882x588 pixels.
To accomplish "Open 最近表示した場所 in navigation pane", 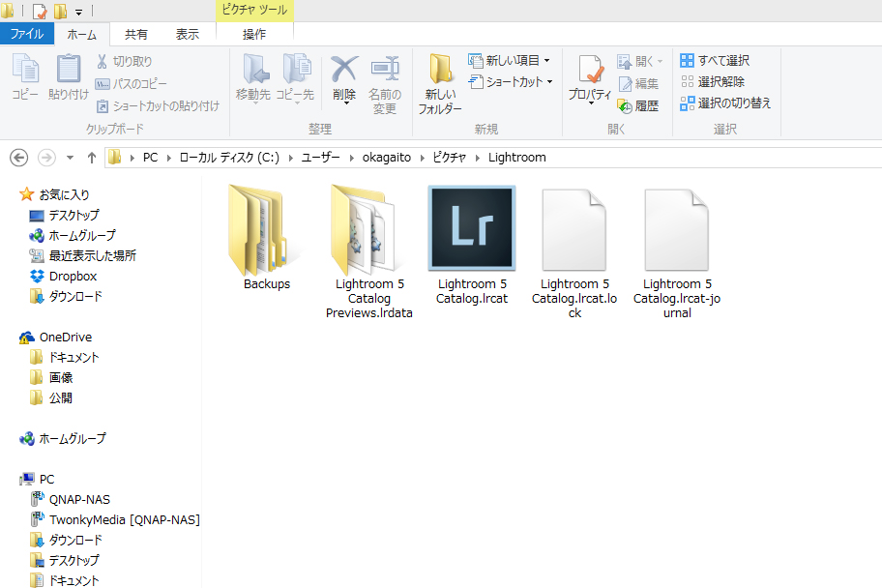I will click(x=82, y=255).
